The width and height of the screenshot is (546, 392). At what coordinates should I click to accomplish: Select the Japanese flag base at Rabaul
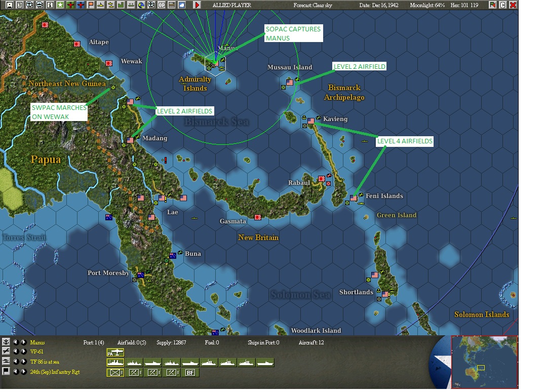pos(322,179)
